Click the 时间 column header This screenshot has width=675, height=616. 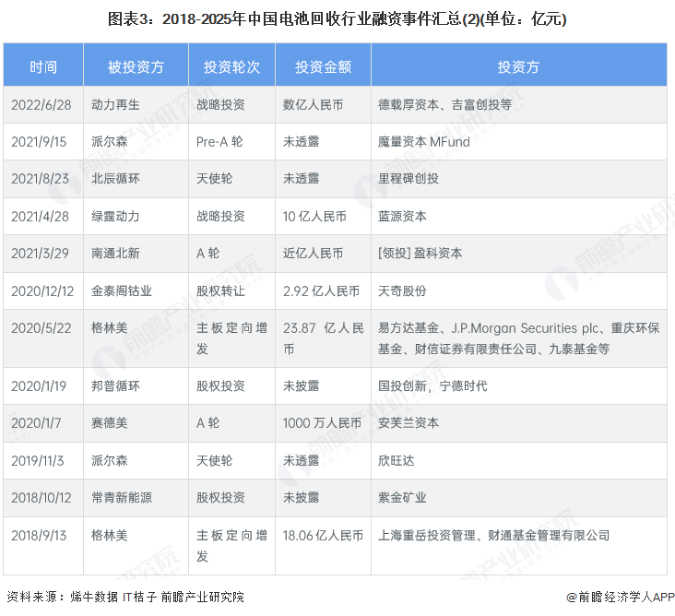[x=43, y=65]
